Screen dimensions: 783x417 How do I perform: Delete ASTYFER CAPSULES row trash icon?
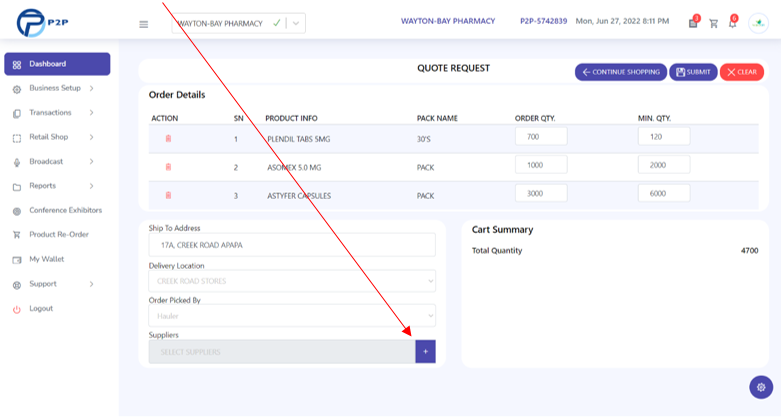168,195
